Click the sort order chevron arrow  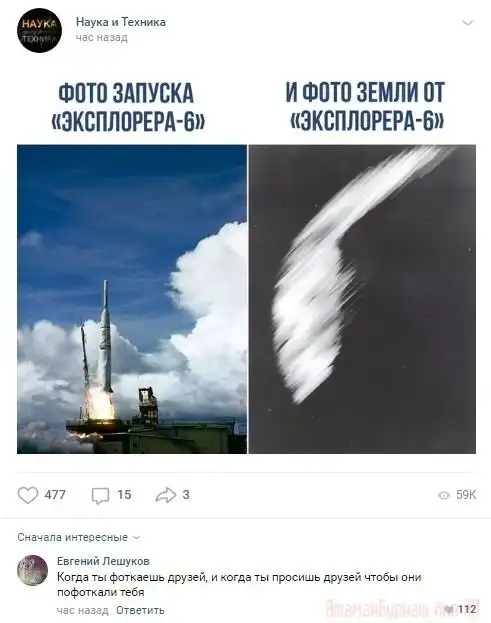(x=137, y=538)
